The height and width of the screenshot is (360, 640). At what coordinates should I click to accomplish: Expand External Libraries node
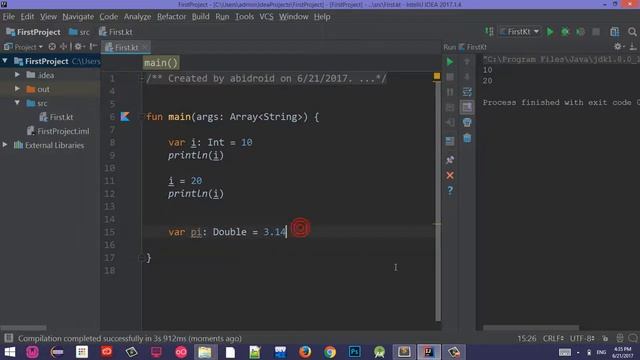(x=5, y=145)
